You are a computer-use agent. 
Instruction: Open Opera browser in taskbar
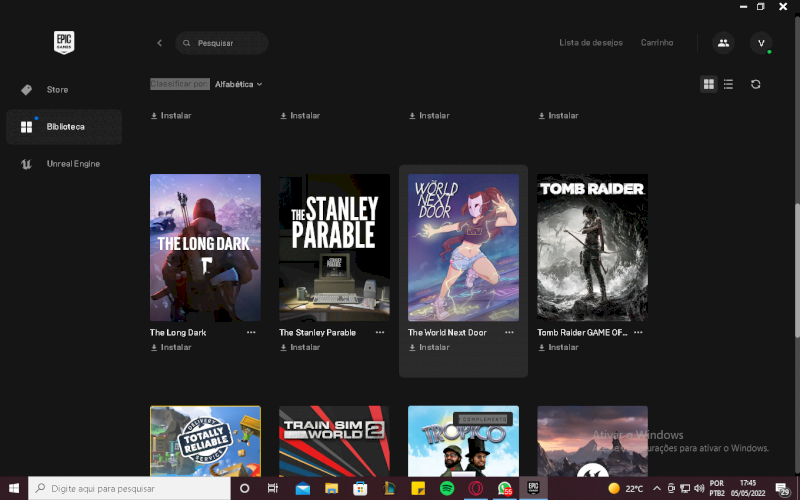476,488
